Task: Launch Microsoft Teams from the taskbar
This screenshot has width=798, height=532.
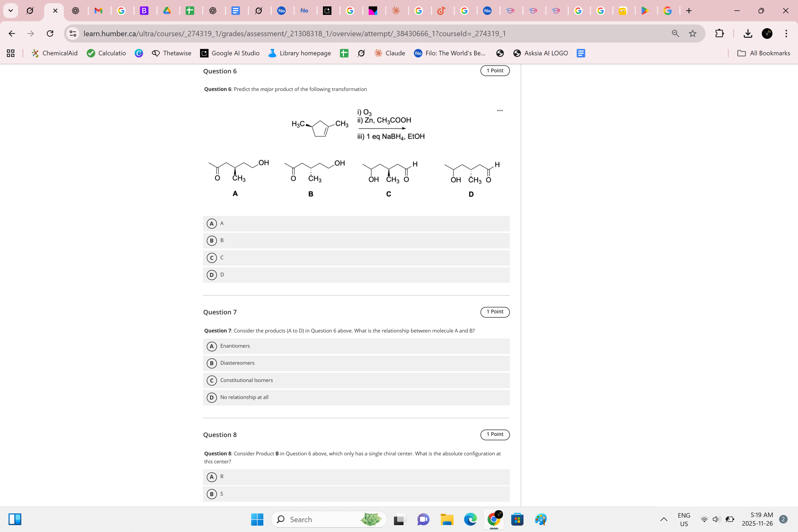Action: 423,519
